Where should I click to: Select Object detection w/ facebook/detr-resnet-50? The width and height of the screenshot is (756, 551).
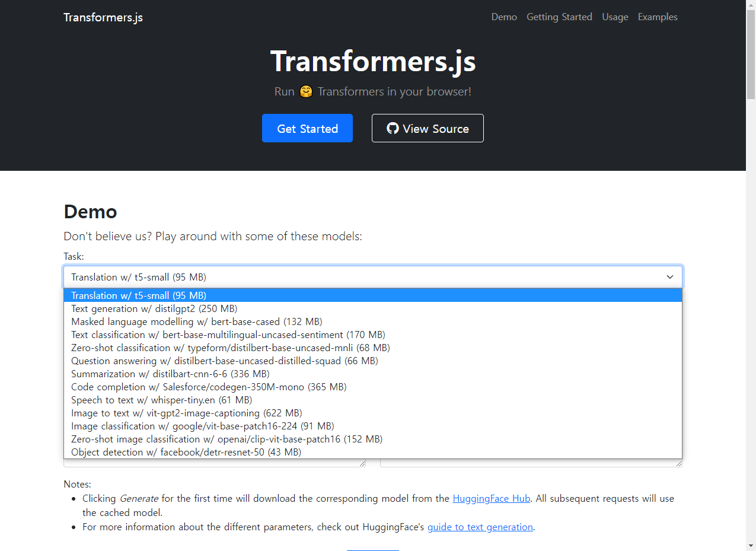coord(373,452)
